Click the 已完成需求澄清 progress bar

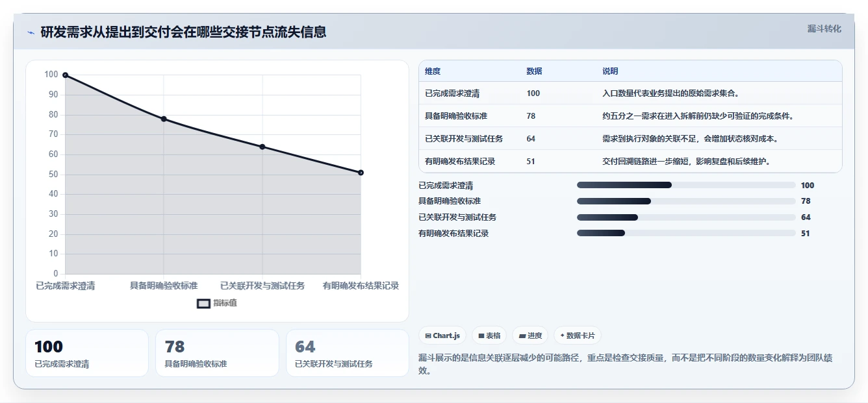pyautogui.click(x=686, y=185)
